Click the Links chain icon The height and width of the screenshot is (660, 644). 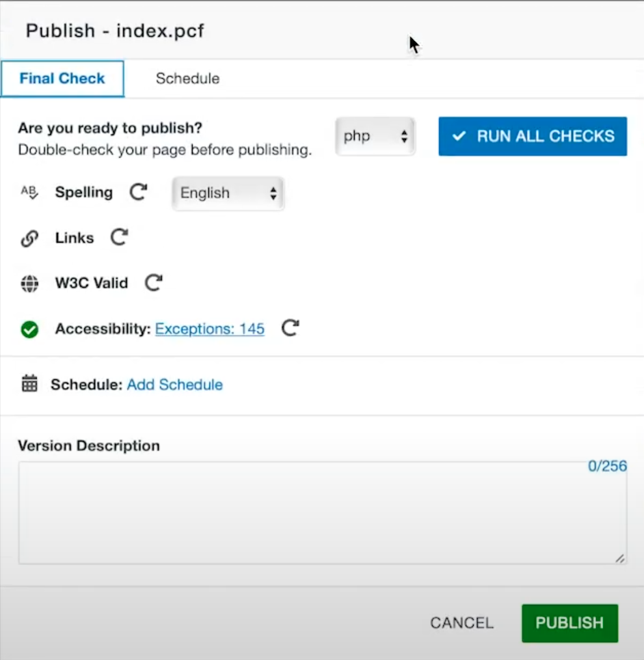pos(29,238)
